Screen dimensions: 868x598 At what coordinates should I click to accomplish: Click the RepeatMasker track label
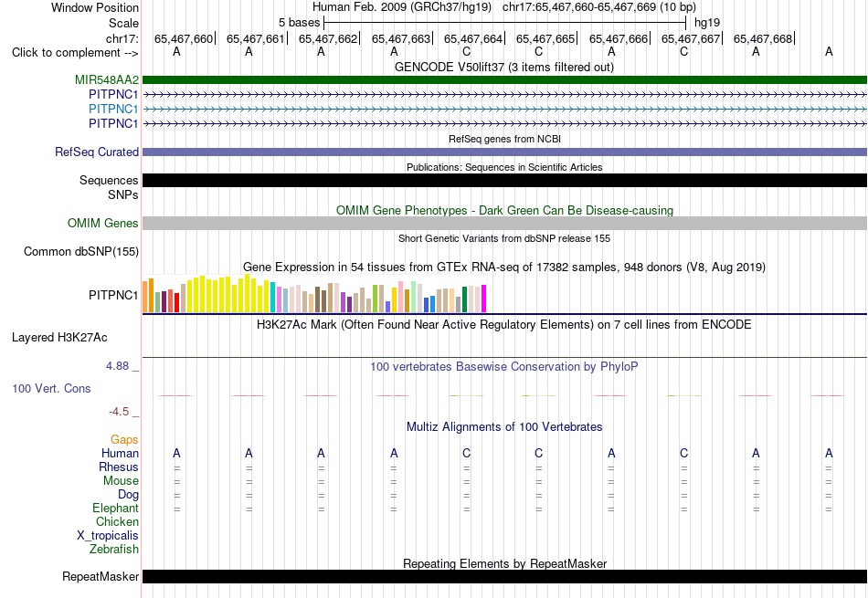pos(101,576)
